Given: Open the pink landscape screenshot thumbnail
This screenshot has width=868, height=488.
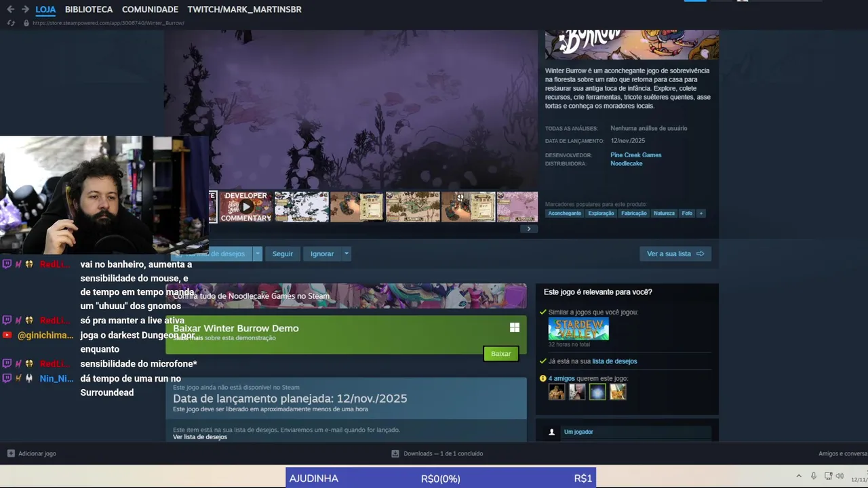Looking at the screenshot, I should 517,207.
